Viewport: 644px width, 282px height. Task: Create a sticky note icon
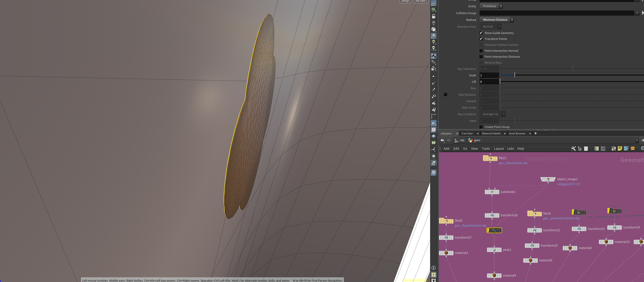coord(620,149)
